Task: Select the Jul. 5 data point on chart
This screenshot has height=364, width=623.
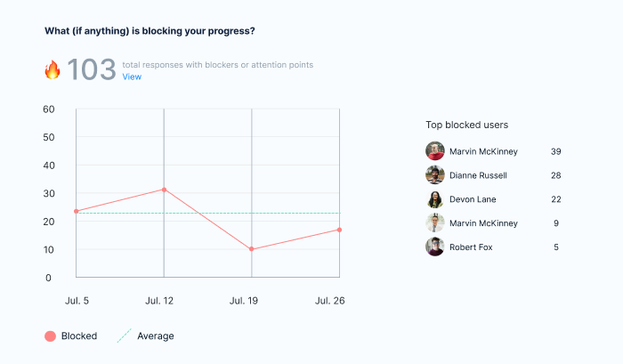Action: [x=77, y=211]
